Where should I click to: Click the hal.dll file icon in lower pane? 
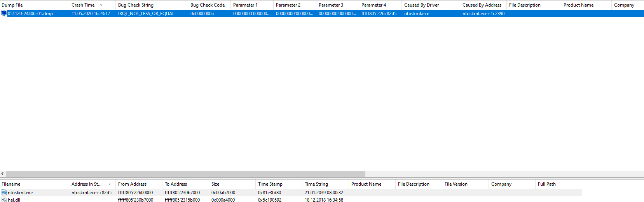[4, 200]
